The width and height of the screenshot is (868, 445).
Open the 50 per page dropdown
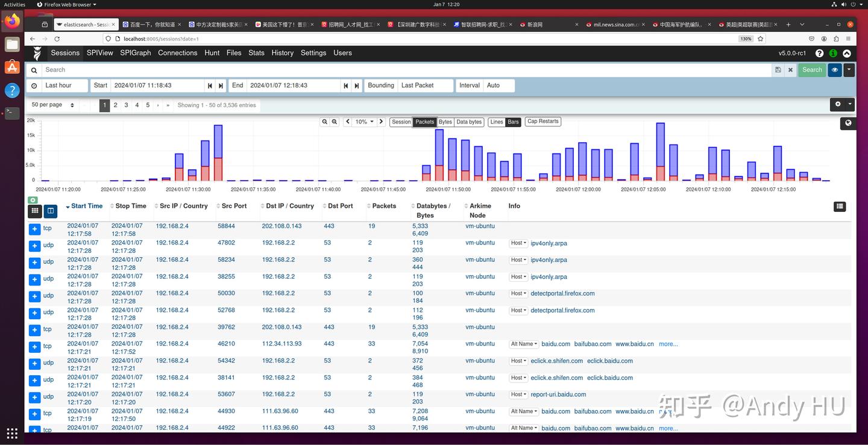coord(52,105)
